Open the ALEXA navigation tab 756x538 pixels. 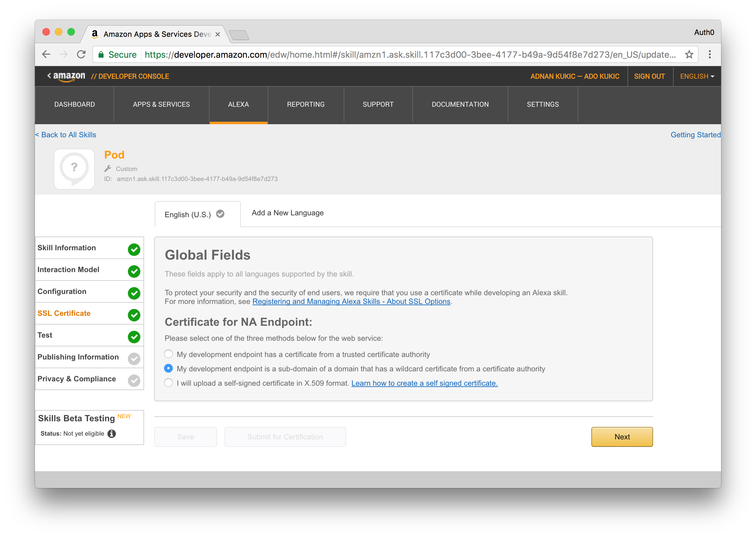238,104
